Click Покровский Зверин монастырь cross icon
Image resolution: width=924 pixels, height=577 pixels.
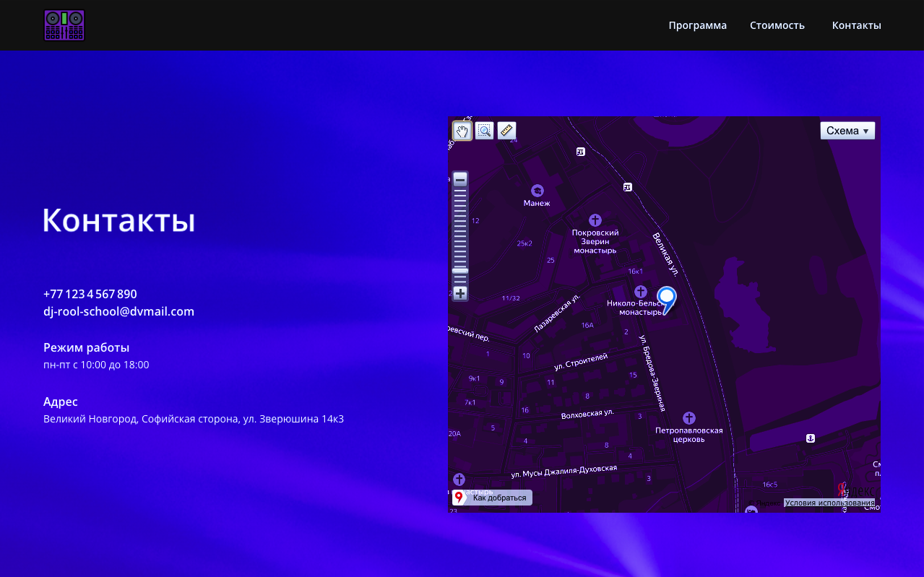595,220
